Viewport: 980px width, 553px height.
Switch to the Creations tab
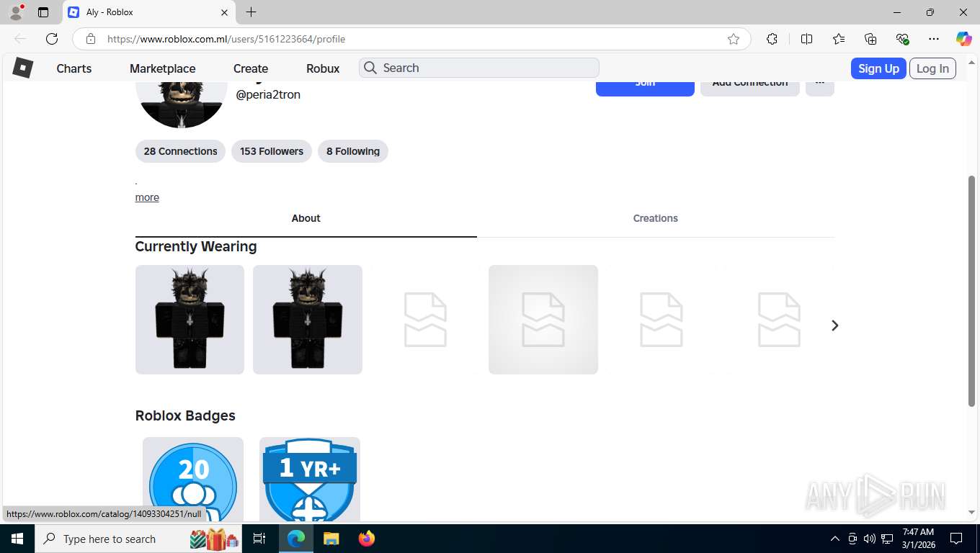[656, 218]
